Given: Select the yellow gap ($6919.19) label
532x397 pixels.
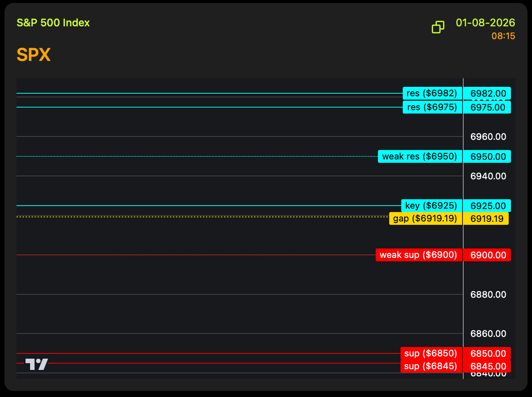Looking at the screenshot, I should click(x=425, y=218).
